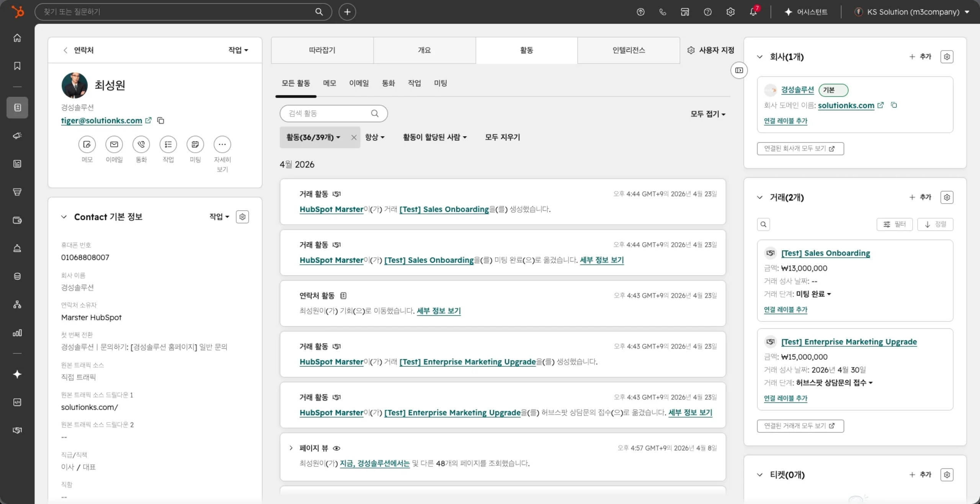Screen dimensions: 980x504
Task: Copy solutionks.com domain with copy icon
Action: [894, 105]
